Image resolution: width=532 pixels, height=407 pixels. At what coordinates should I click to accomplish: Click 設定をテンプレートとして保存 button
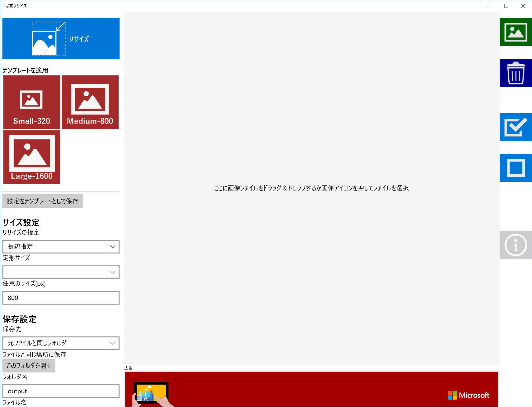(43, 201)
